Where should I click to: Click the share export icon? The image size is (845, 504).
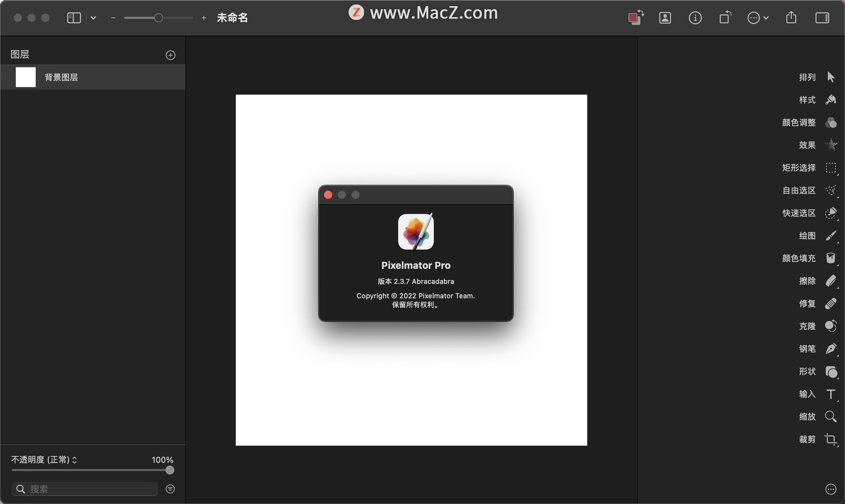[791, 17]
